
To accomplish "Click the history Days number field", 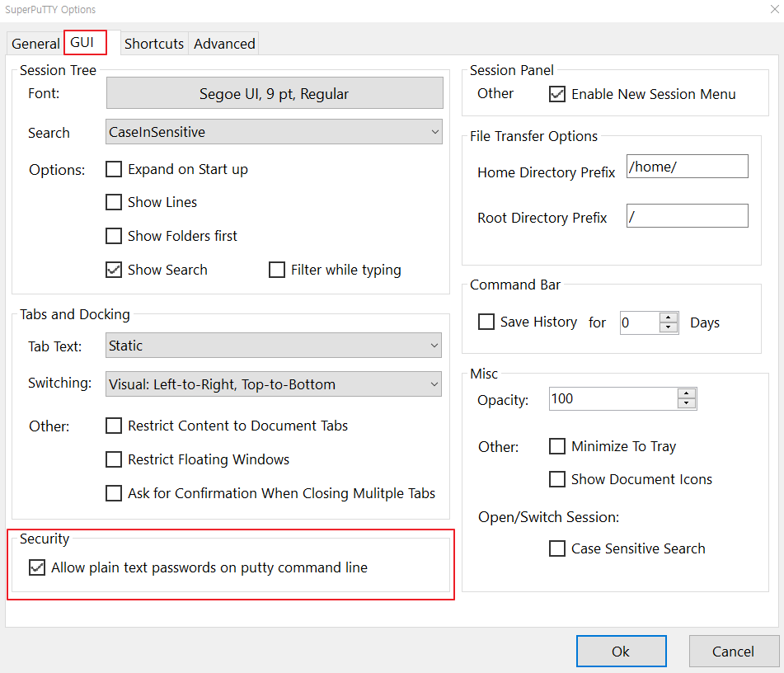I will tap(640, 322).
